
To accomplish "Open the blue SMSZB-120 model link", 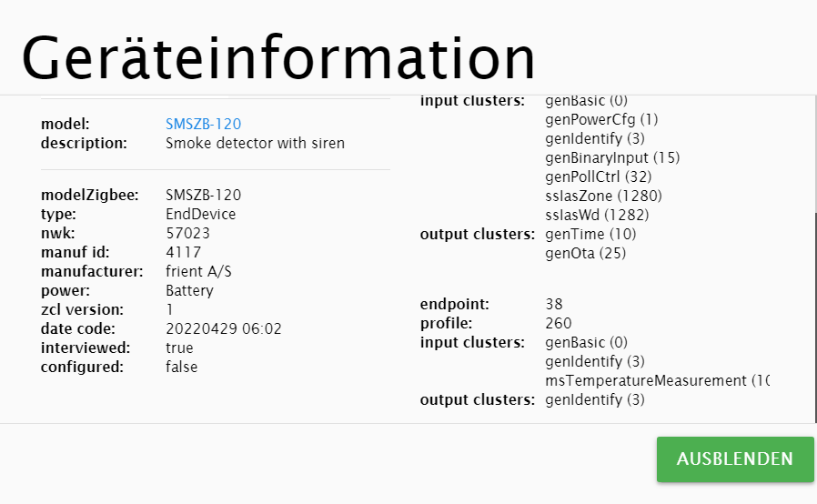I will coord(203,124).
